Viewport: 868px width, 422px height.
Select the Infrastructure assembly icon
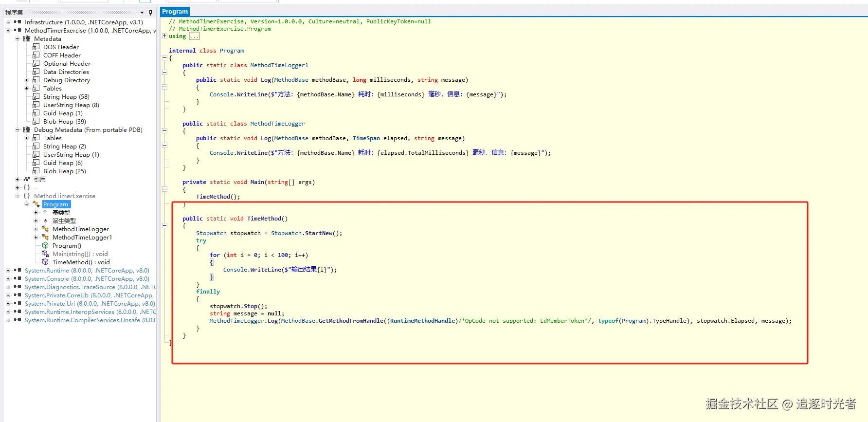coord(18,22)
